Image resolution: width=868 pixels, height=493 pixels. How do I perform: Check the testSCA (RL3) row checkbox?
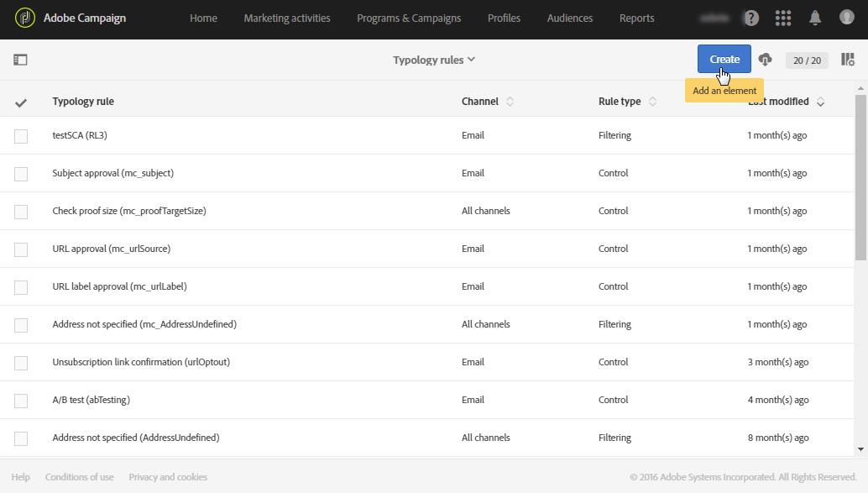point(21,136)
